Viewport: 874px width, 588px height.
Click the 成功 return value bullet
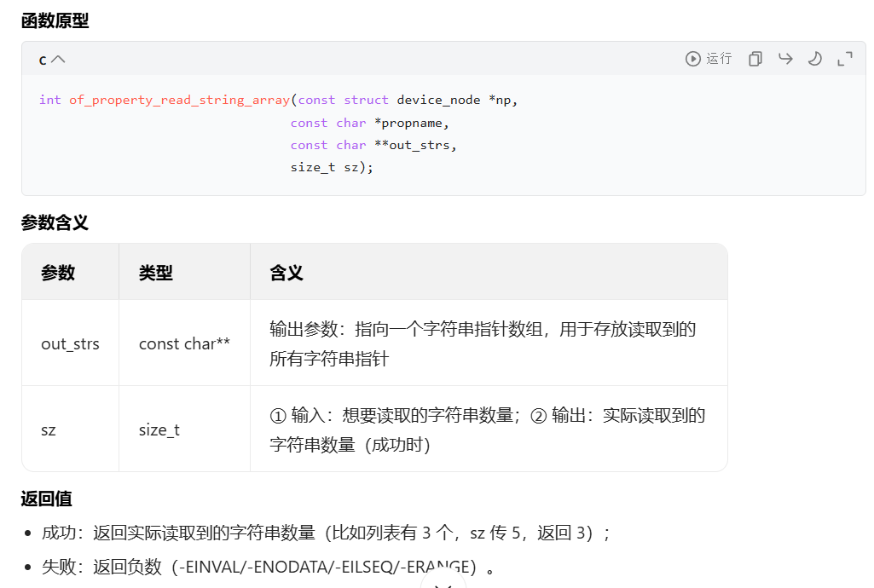coord(326,533)
